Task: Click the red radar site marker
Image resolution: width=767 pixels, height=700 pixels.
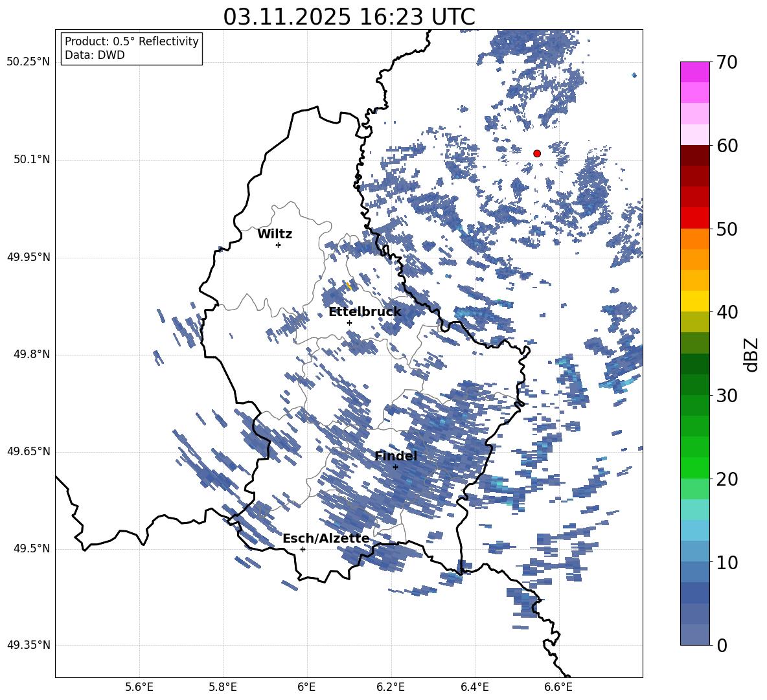Action: [x=537, y=153]
